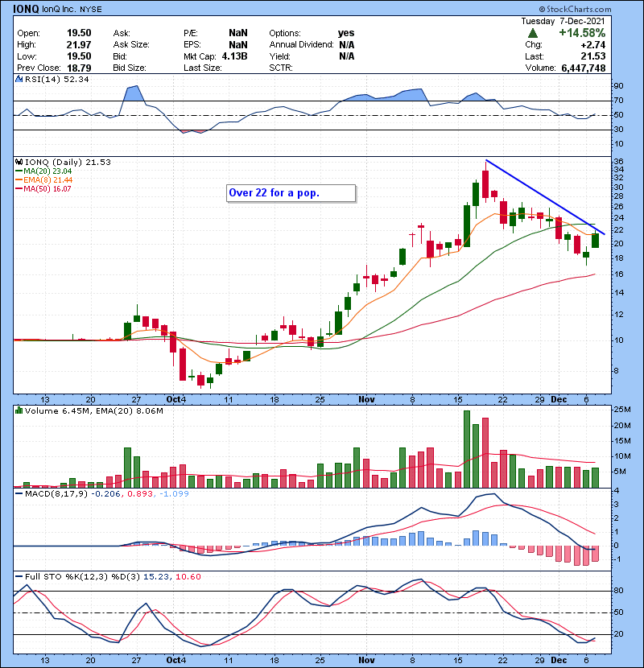Click the Oct4 label on price chart axis
644x668 pixels.
tap(176, 400)
